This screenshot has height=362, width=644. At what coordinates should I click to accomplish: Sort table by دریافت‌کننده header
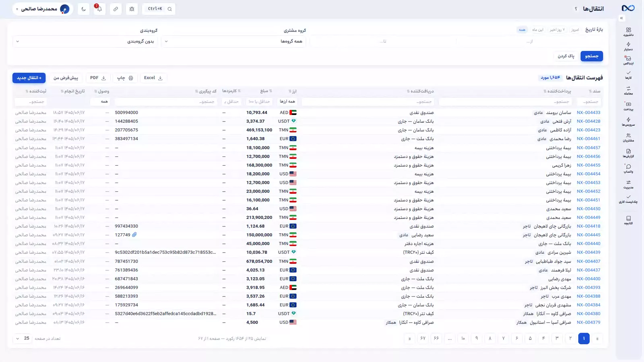[x=420, y=91]
